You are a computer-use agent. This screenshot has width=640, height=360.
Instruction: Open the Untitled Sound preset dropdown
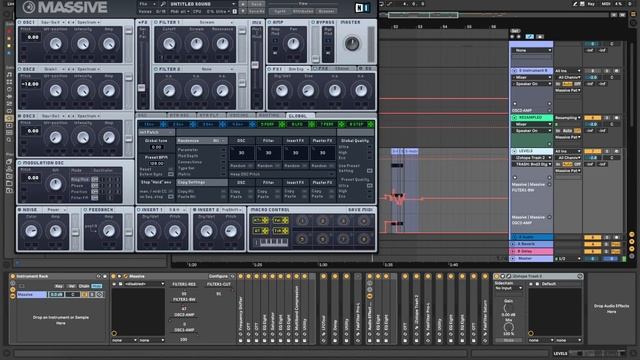(x=202, y=4)
